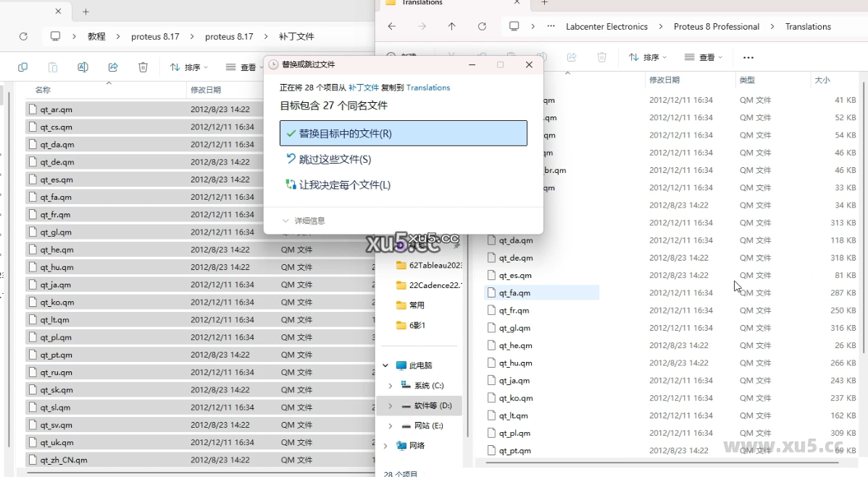Click the Rename icon in the left toolbar
This screenshot has width=868, height=477.
83,67
